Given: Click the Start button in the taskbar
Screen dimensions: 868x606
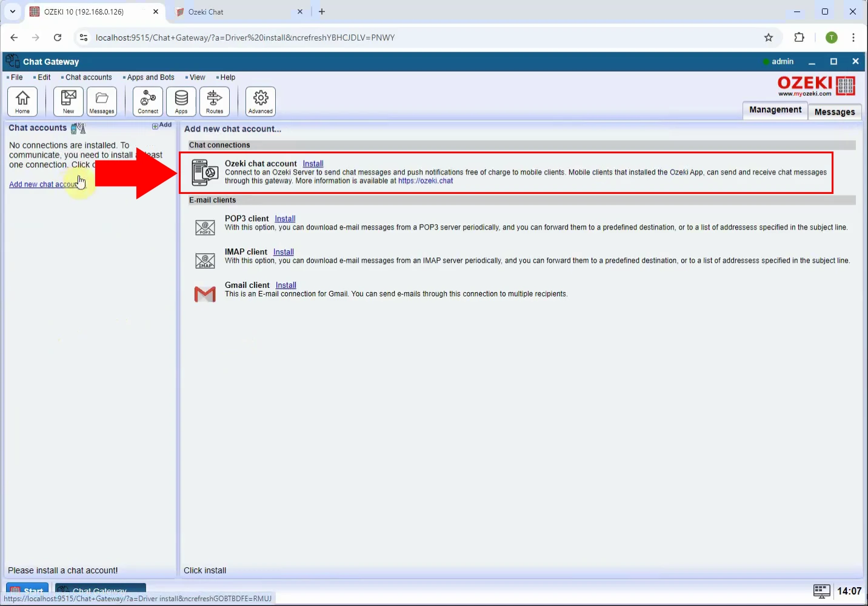Looking at the screenshot, I should click(x=27, y=589).
